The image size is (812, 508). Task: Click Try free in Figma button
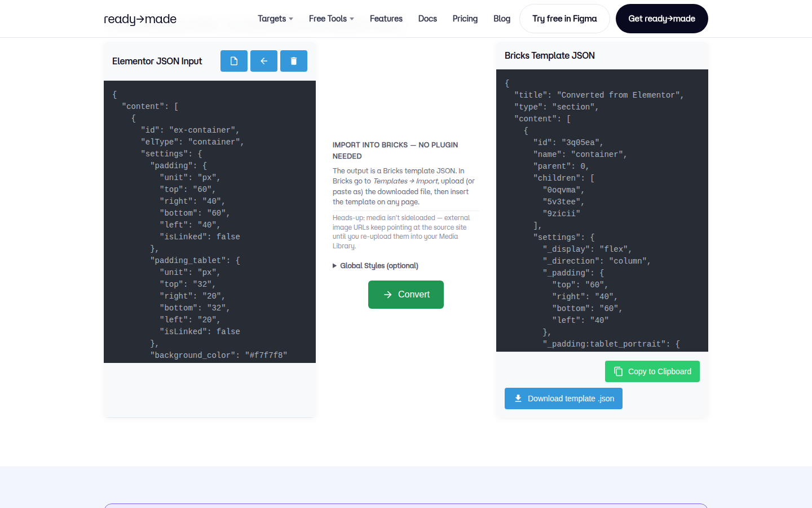[x=564, y=19]
